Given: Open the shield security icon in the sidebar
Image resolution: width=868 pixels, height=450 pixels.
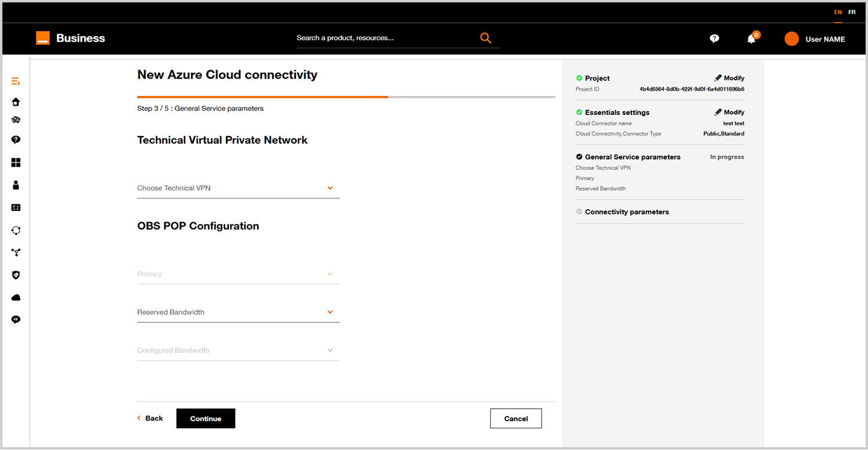Looking at the screenshot, I should pyautogui.click(x=16, y=275).
